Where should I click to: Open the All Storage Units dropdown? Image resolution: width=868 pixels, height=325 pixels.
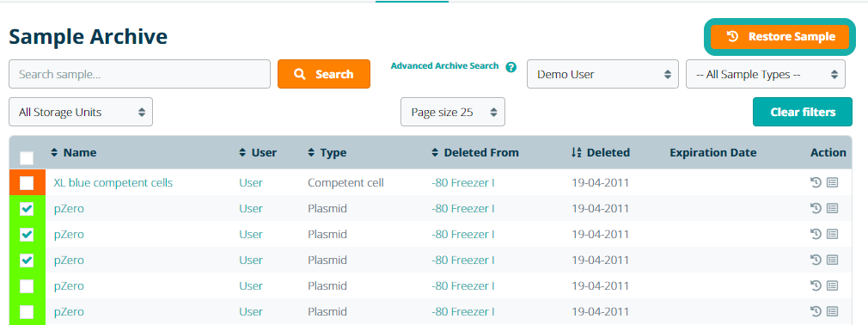tap(81, 112)
